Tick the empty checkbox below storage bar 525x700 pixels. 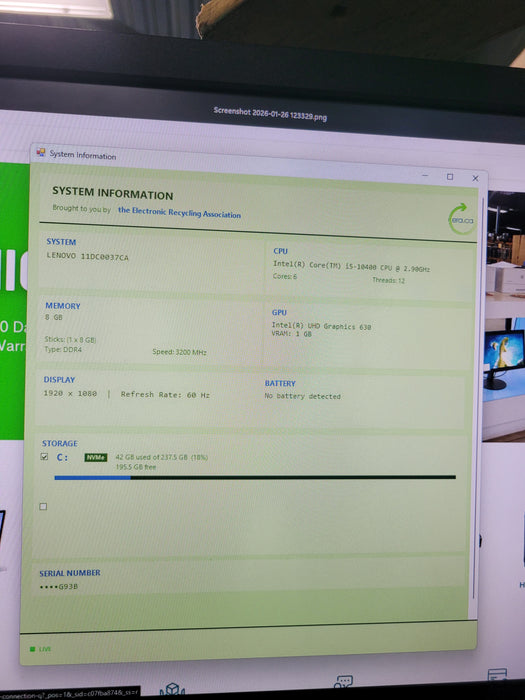(43, 506)
